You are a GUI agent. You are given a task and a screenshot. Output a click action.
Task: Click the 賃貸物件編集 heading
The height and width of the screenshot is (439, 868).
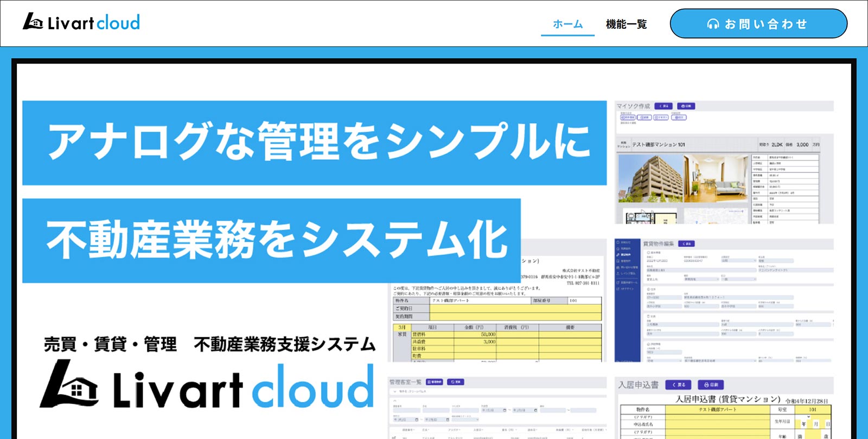click(x=658, y=244)
